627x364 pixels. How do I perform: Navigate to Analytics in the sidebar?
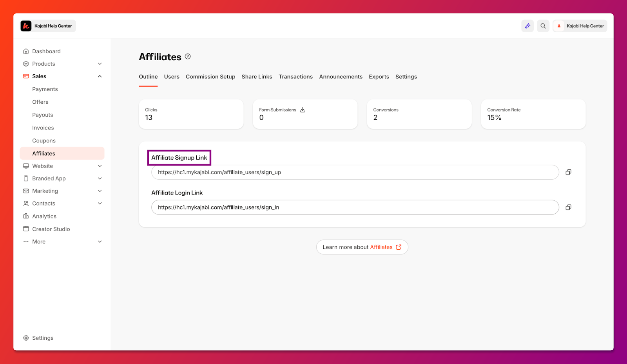coord(44,216)
